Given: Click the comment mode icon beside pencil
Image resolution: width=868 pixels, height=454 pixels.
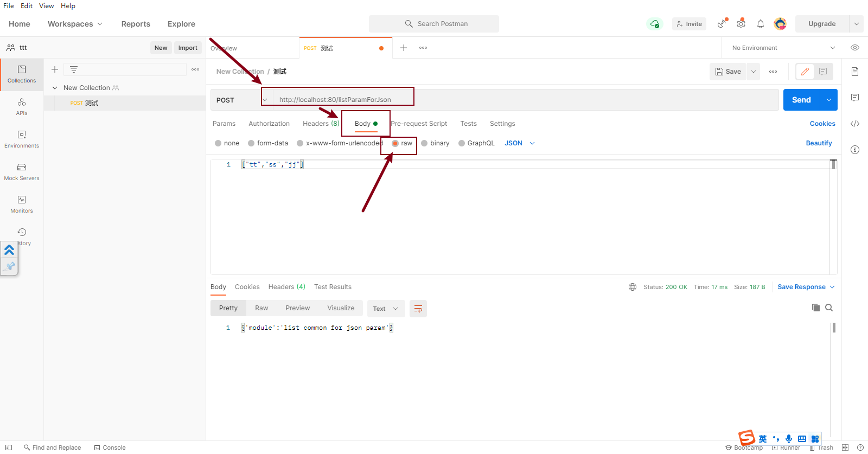Looking at the screenshot, I should pyautogui.click(x=823, y=72).
